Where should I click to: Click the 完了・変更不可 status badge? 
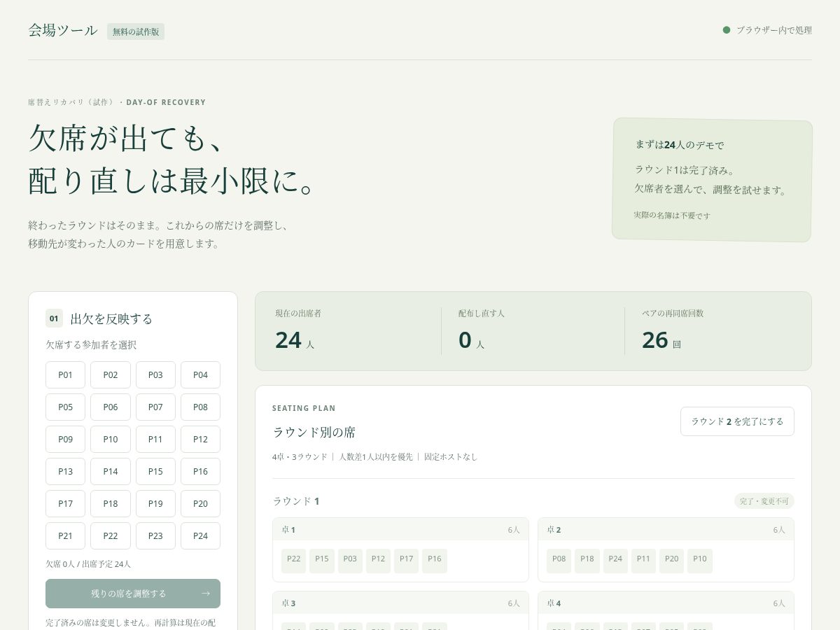(764, 501)
